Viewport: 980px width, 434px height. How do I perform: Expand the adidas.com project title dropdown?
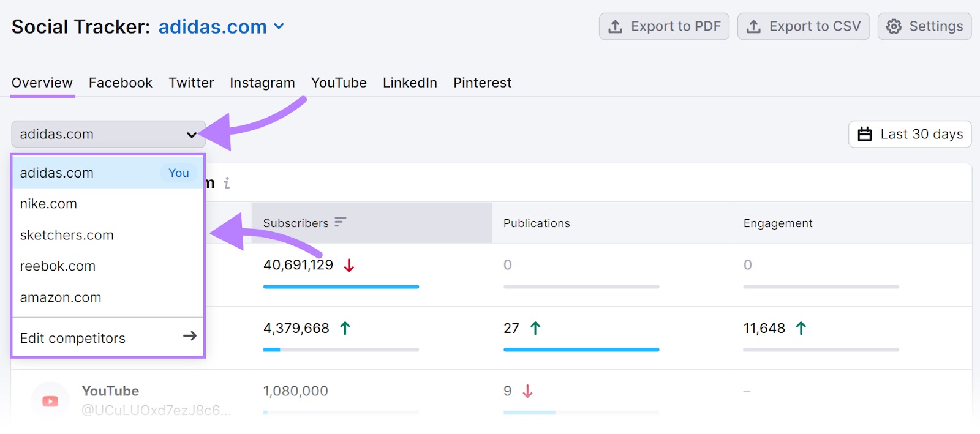pos(279,26)
